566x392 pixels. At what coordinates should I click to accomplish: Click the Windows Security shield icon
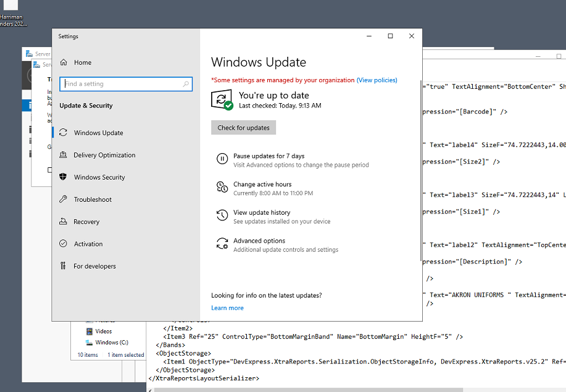pos(63,177)
